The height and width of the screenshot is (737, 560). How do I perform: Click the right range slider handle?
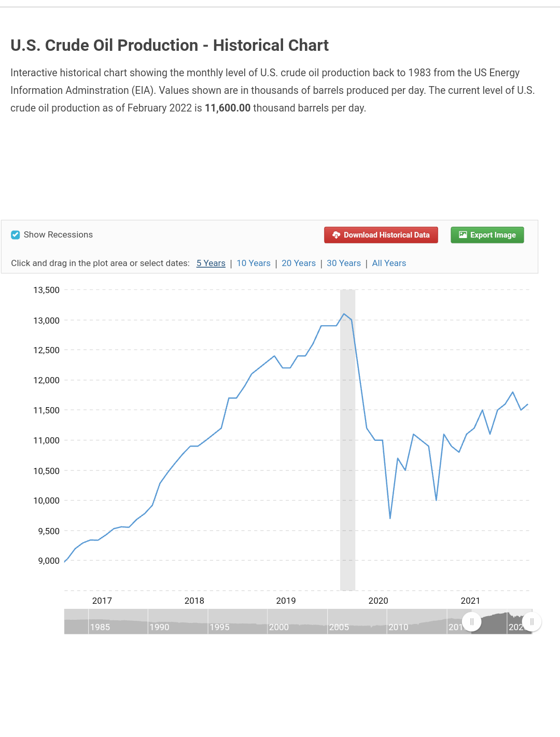(x=531, y=621)
